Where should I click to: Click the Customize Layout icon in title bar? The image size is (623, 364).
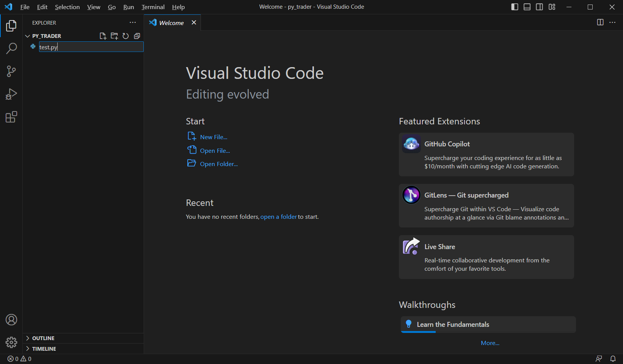tap(552, 7)
